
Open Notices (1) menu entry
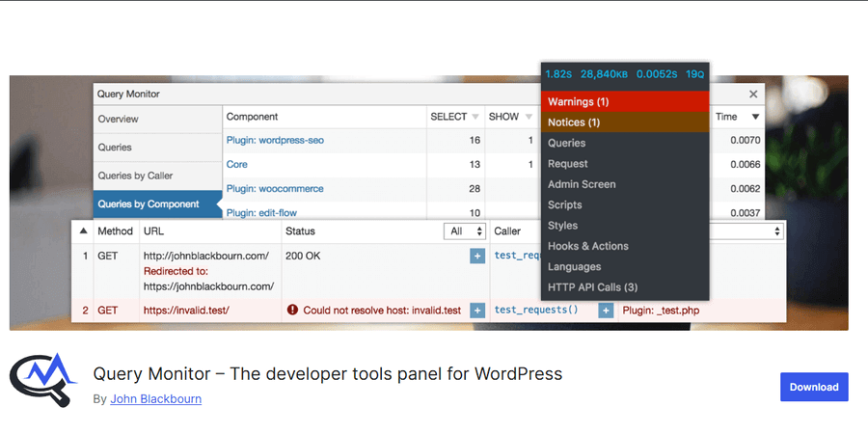click(x=625, y=122)
